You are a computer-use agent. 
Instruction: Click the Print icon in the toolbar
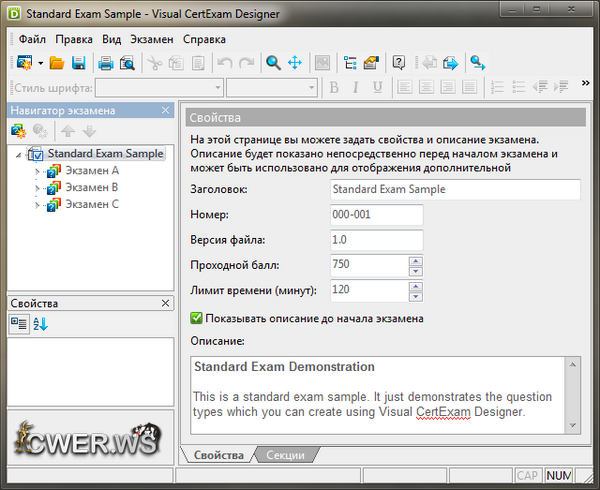105,63
